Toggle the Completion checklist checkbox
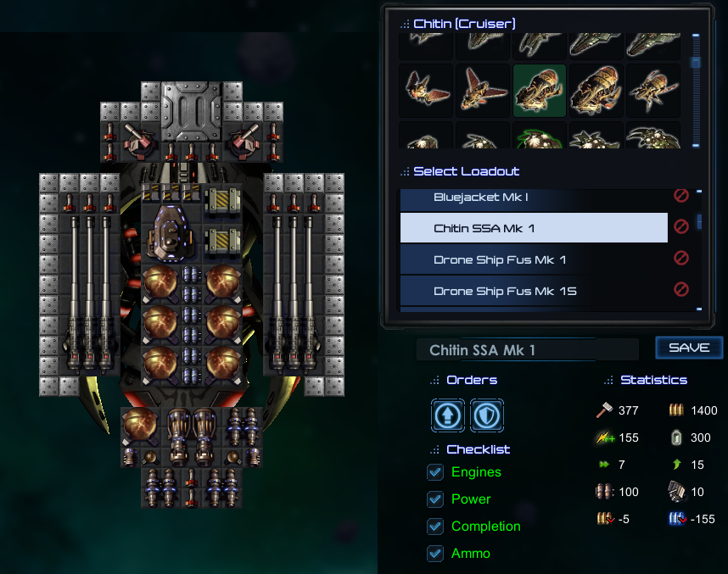The width and height of the screenshot is (728, 574). tap(435, 527)
